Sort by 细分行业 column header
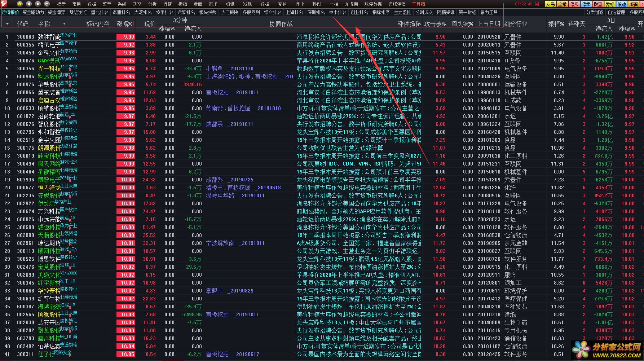 click(516, 24)
